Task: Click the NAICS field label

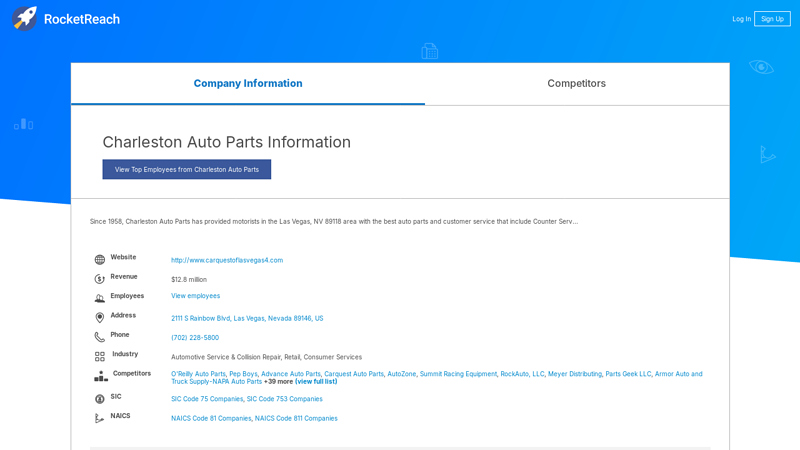Action: (120, 416)
